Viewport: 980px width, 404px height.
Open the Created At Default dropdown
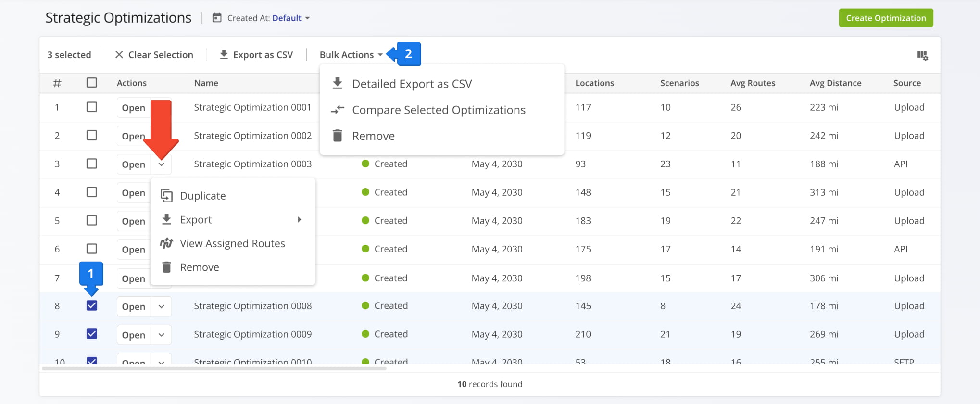(x=291, y=18)
